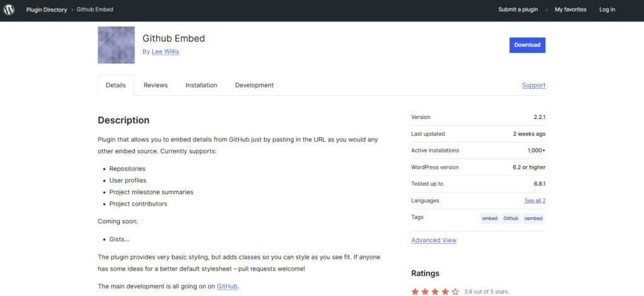Click the User profiles list item

[x=128, y=181]
